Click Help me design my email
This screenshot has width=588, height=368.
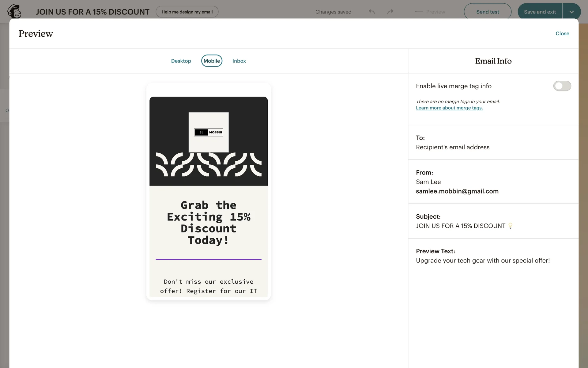(x=187, y=12)
